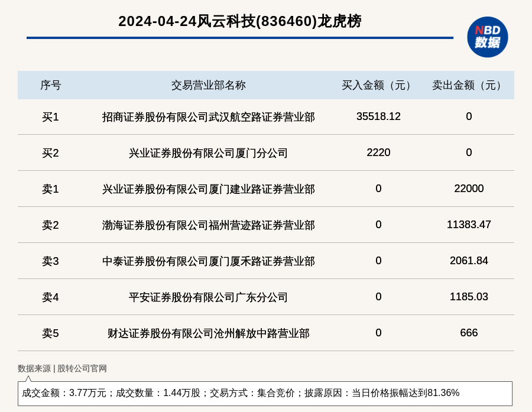Select 中泰证券股份有限公司厦门厦禾路证券营业部

[208, 261]
